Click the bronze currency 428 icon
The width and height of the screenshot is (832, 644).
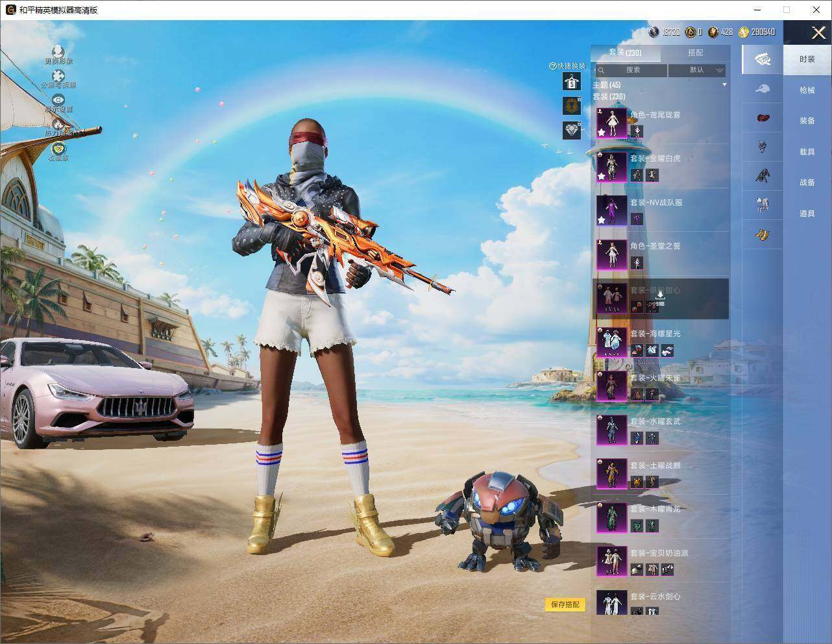[713, 32]
